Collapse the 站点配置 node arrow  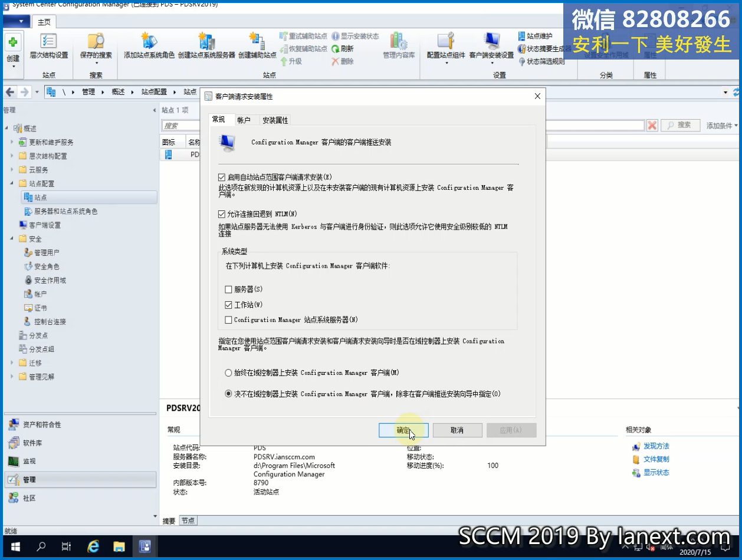point(12,183)
